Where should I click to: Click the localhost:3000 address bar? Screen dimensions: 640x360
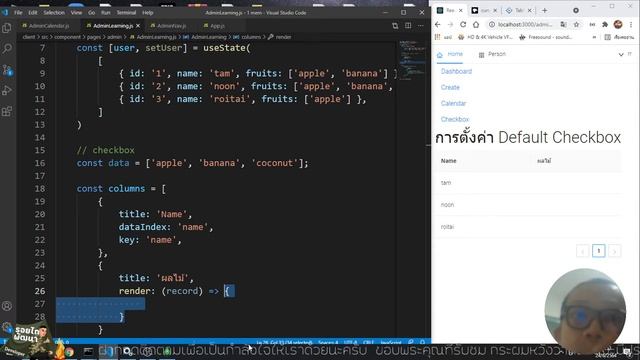524,24
